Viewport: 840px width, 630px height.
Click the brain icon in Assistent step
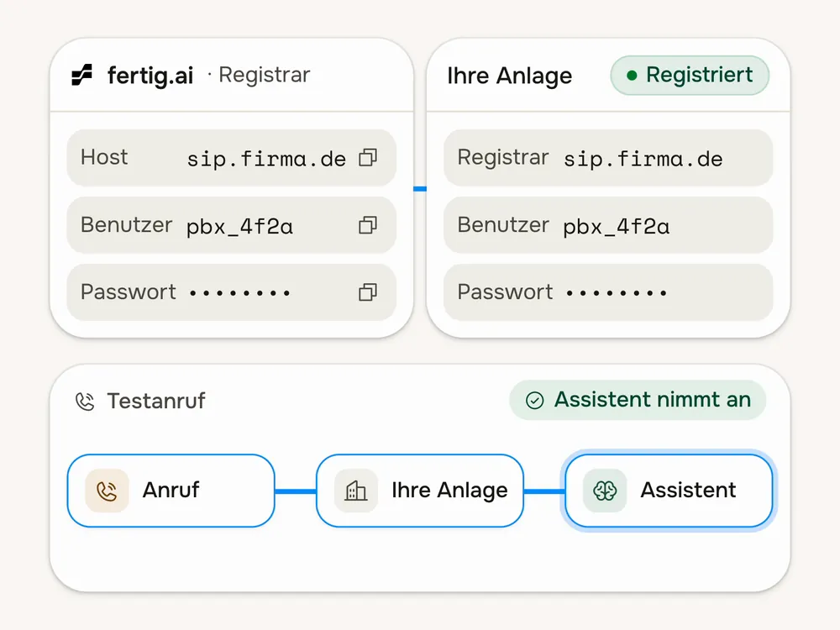605,491
